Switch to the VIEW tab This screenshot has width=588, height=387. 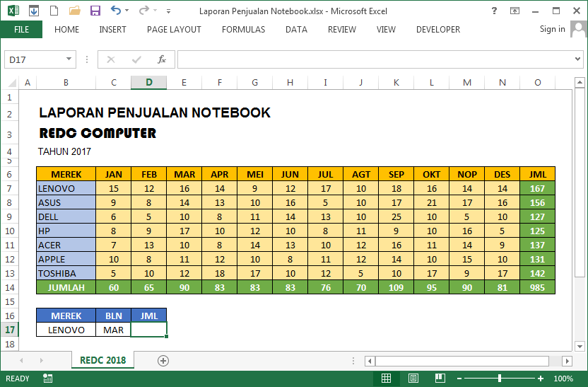tap(386, 29)
